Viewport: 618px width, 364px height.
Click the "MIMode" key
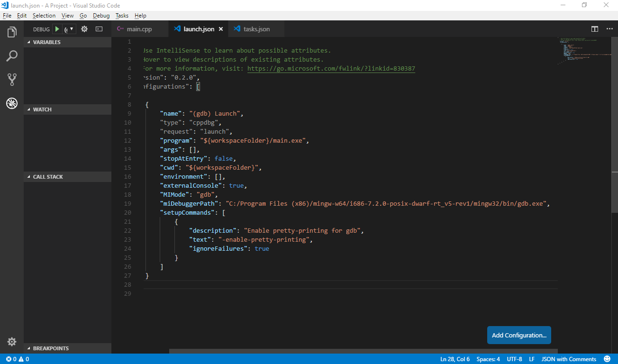point(174,194)
